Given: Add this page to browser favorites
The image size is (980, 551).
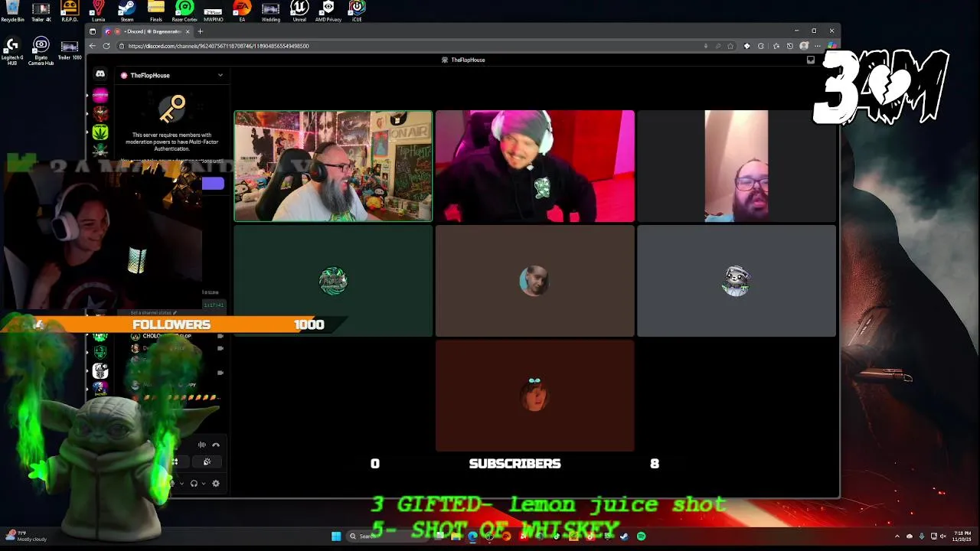Looking at the screenshot, I should tap(730, 46).
